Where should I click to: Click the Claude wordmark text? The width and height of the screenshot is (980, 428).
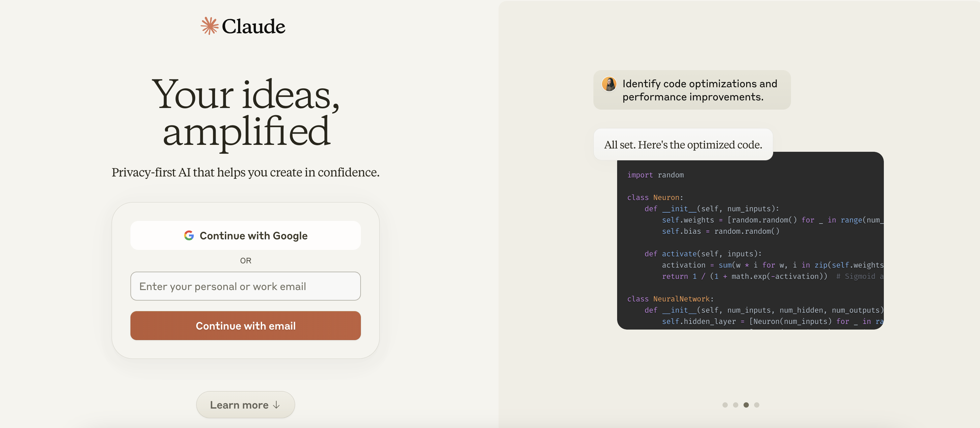click(253, 26)
